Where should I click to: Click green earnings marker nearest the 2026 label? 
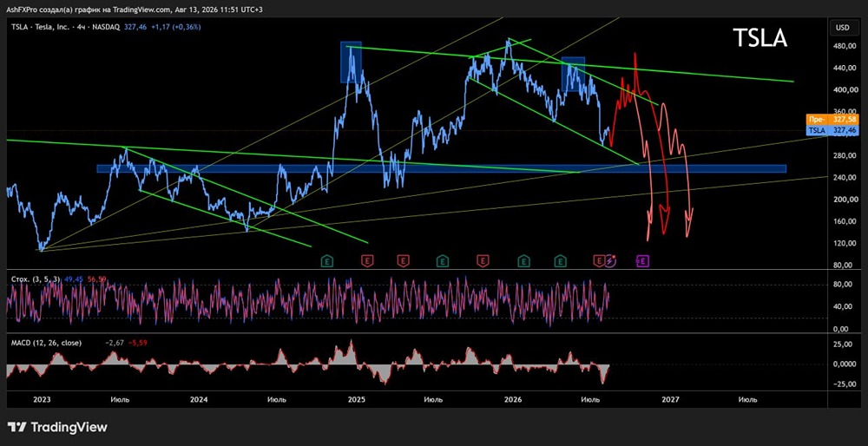[523, 260]
